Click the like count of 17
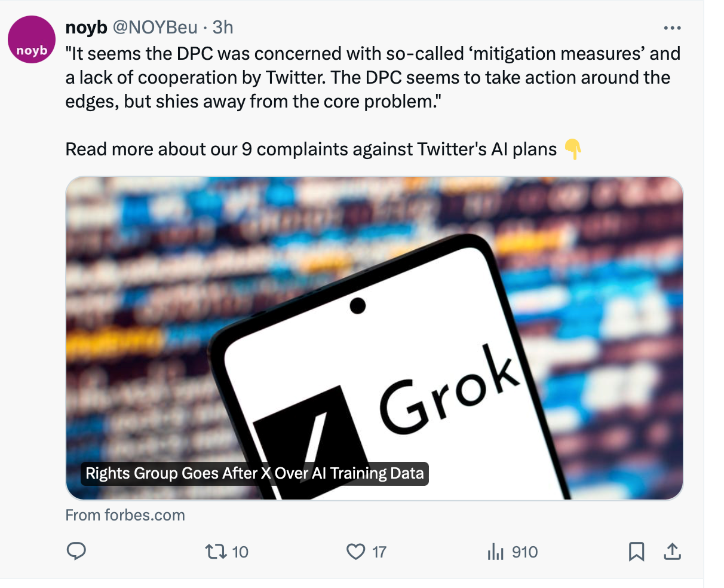 tap(379, 552)
